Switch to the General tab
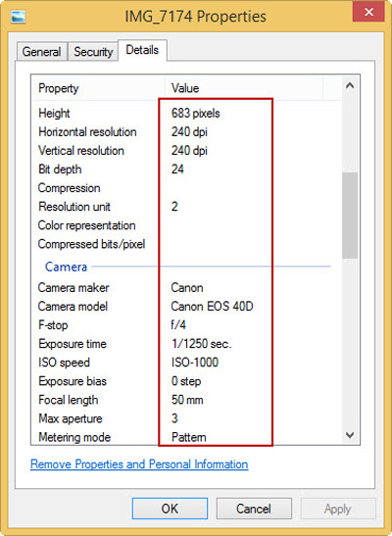This screenshot has width=392, height=536. (x=41, y=52)
